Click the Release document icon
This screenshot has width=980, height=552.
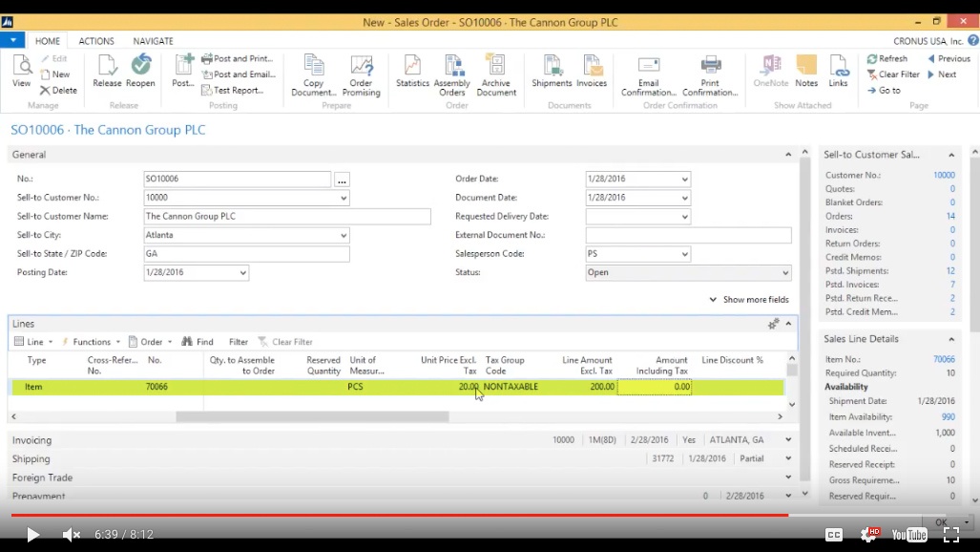tap(107, 71)
